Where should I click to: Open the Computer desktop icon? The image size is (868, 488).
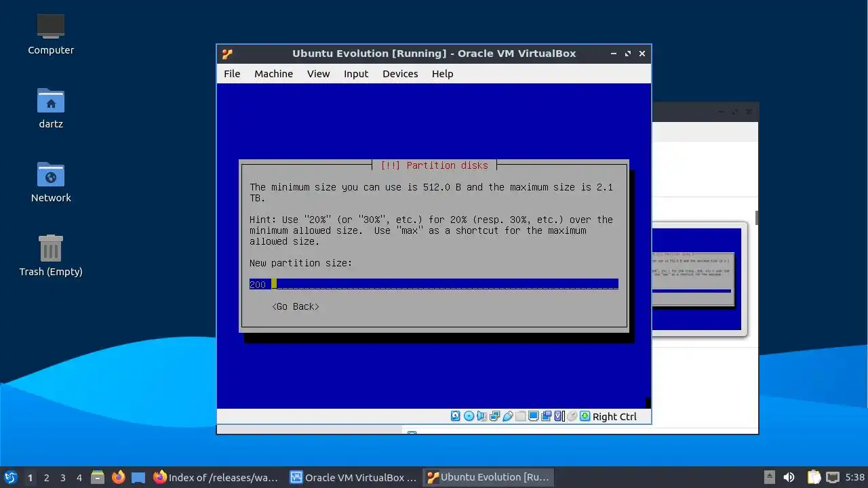(x=51, y=34)
